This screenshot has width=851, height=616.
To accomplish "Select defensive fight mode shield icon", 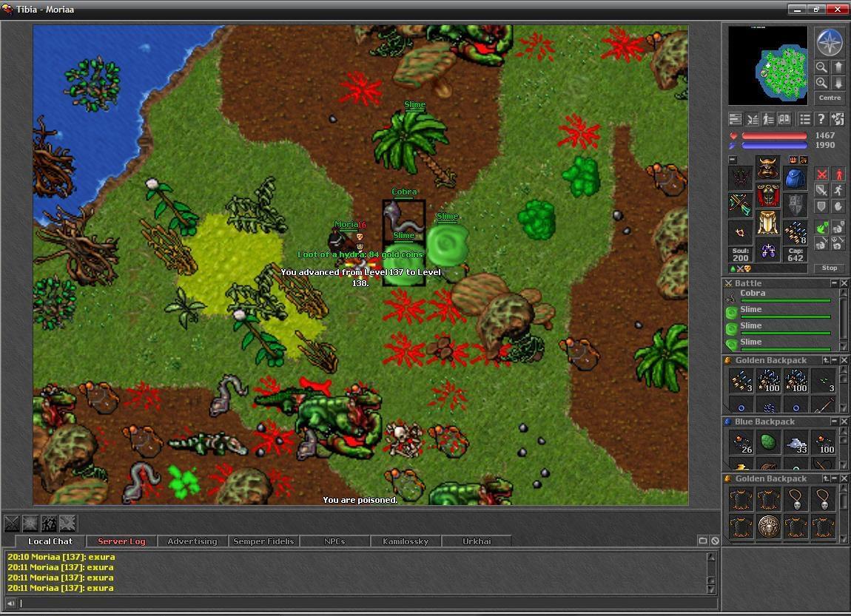I will (x=822, y=206).
